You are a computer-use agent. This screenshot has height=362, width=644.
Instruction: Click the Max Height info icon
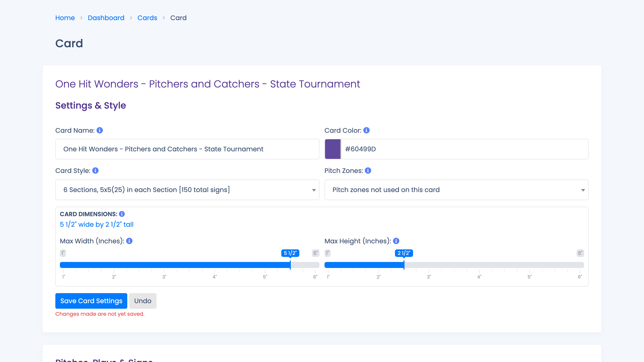point(396,241)
